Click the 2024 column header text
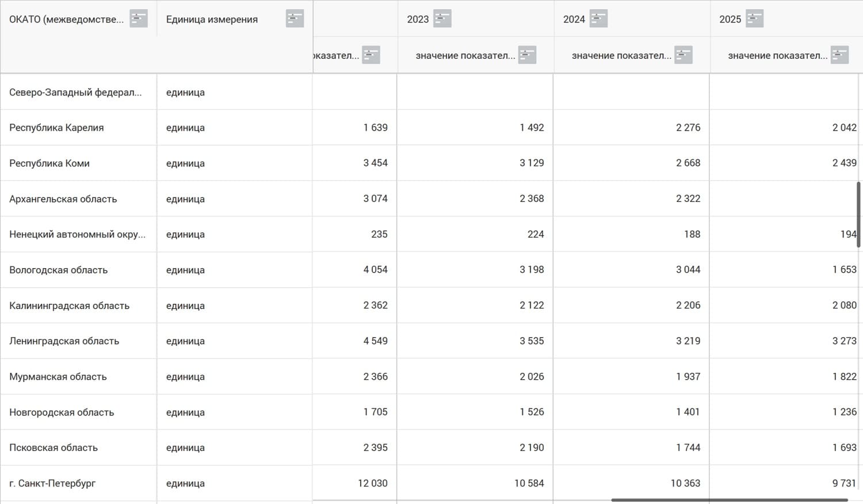Viewport: 863px width, 504px height. (x=574, y=20)
